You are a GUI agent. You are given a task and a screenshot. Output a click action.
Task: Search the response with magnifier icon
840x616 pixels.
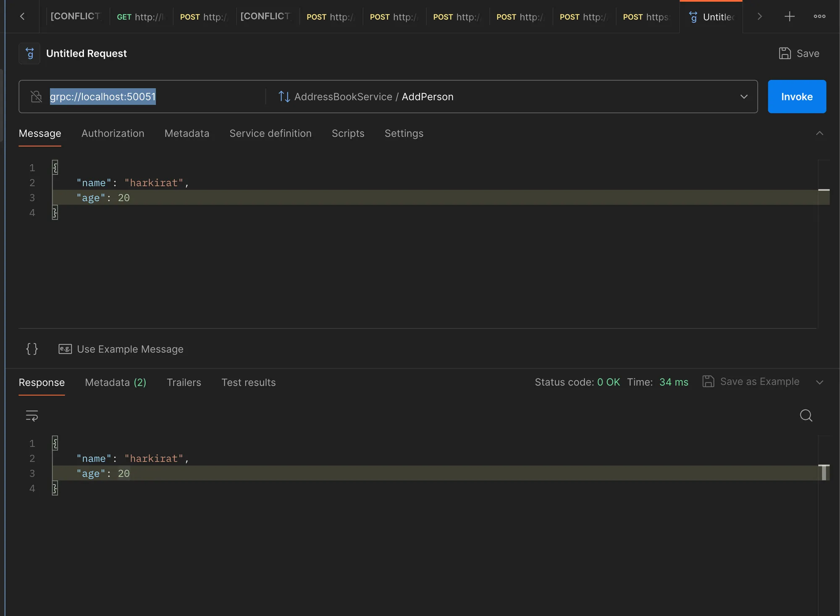[x=806, y=416]
